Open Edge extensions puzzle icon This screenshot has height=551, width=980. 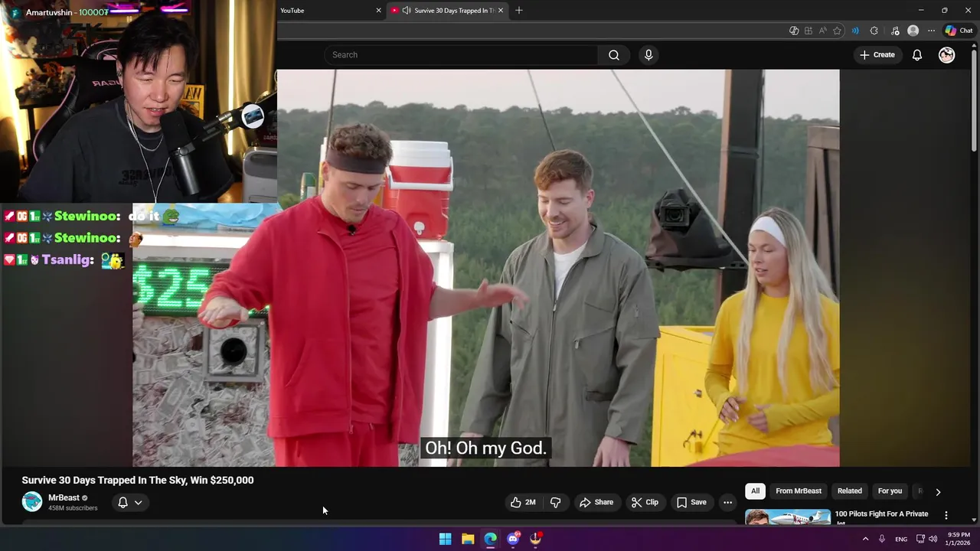(x=874, y=31)
